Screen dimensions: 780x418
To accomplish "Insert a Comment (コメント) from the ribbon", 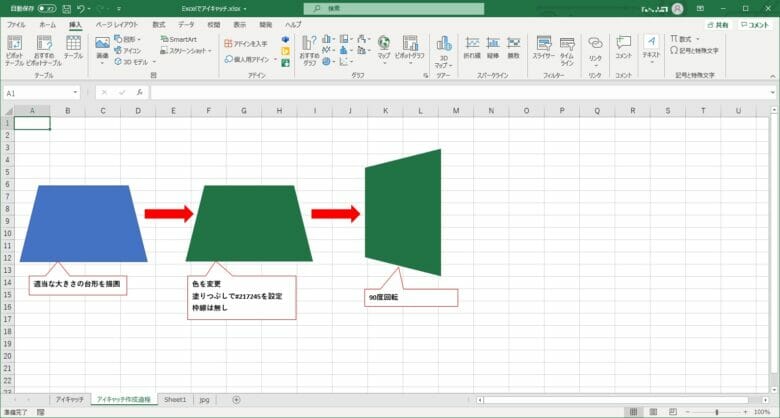I will (x=623, y=48).
